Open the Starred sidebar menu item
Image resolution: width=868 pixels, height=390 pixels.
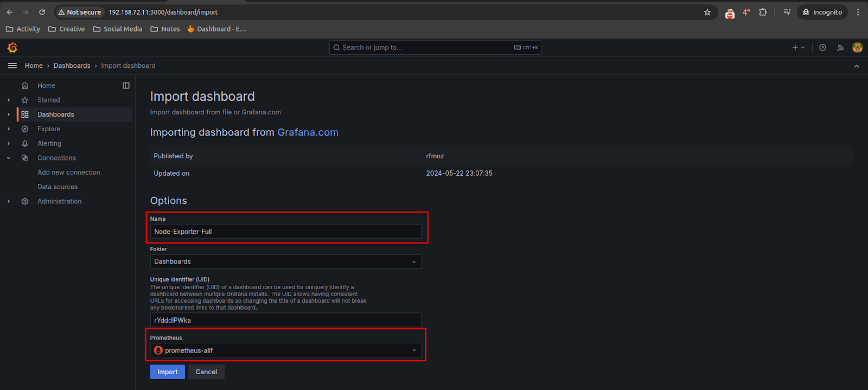click(49, 100)
